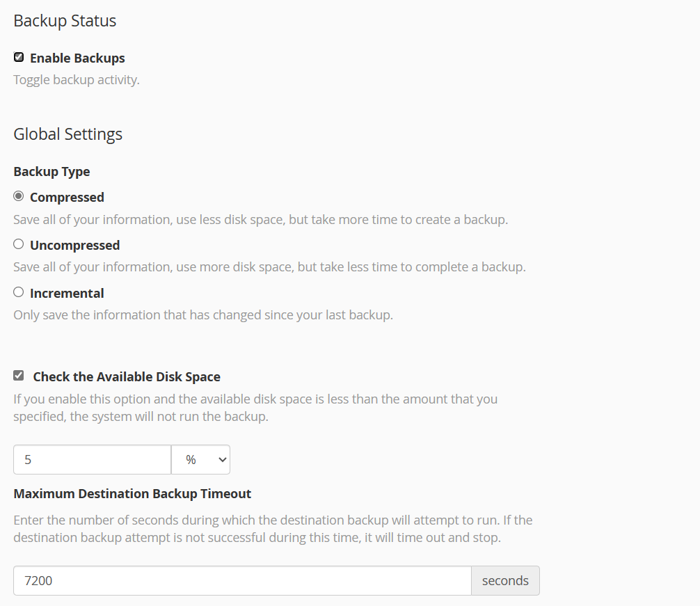Click the timeout field containing 7200

pyautogui.click(x=242, y=580)
